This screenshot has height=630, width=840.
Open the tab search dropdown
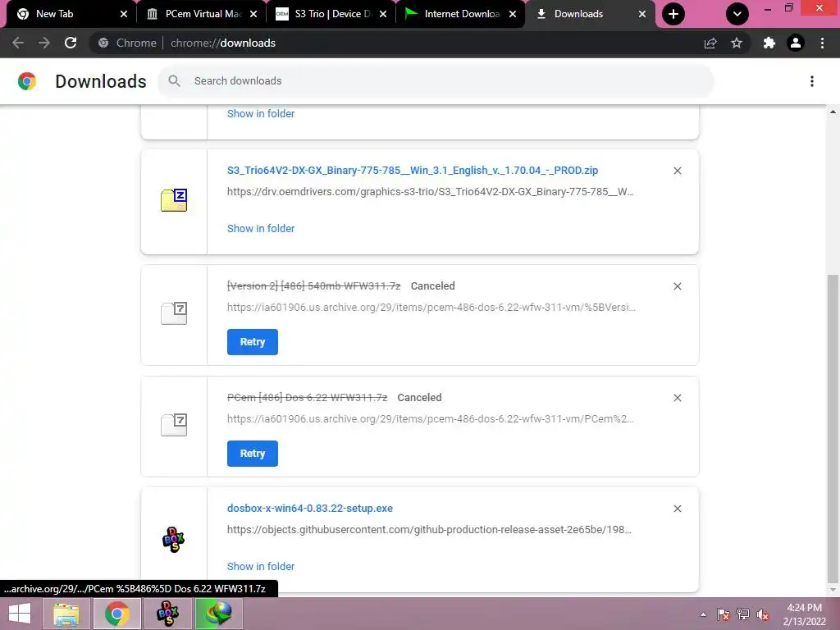(x=737, y=14)
